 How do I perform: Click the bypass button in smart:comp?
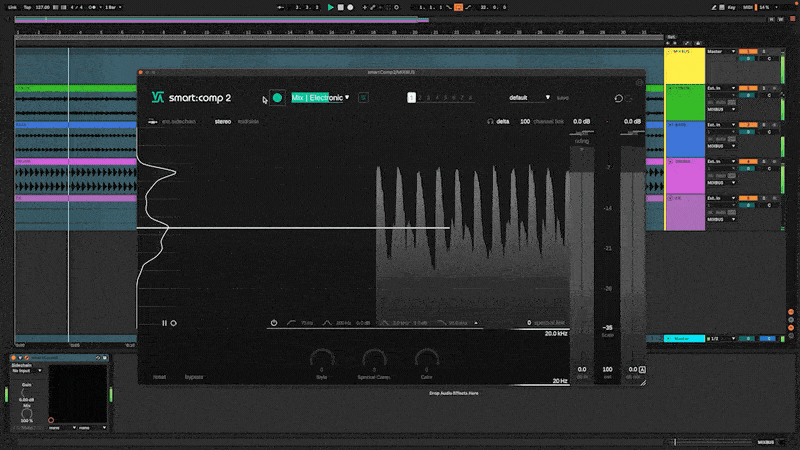194,377
